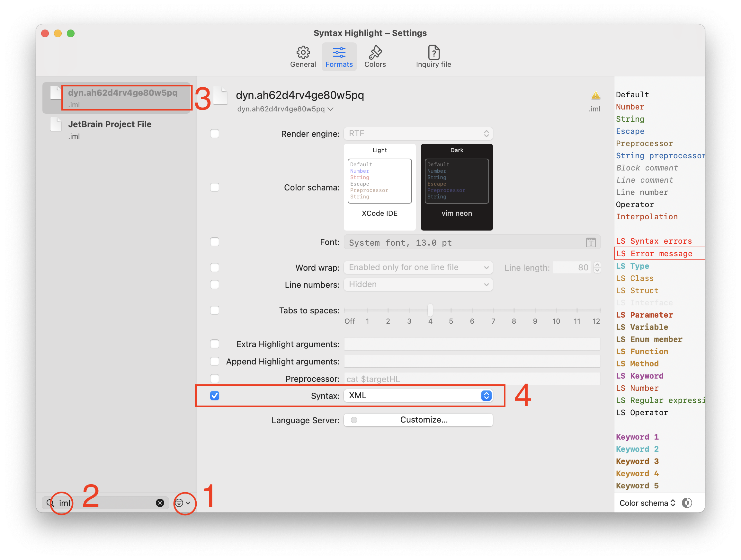Open the Inquiry file tab
Screen dimensions: 741x560
(433, 57)
